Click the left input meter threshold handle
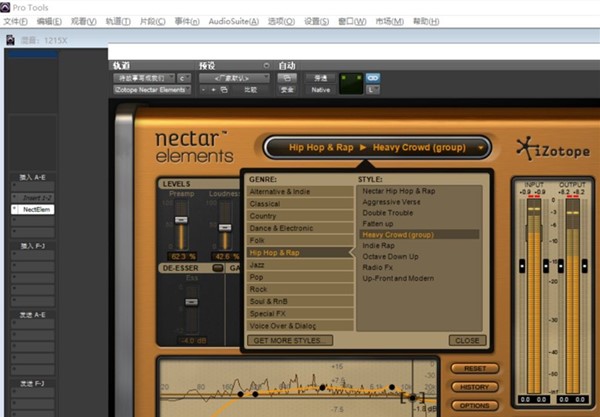Image resolution: width=600 pixels, height=417 pixels. click(x=522, y=266)
